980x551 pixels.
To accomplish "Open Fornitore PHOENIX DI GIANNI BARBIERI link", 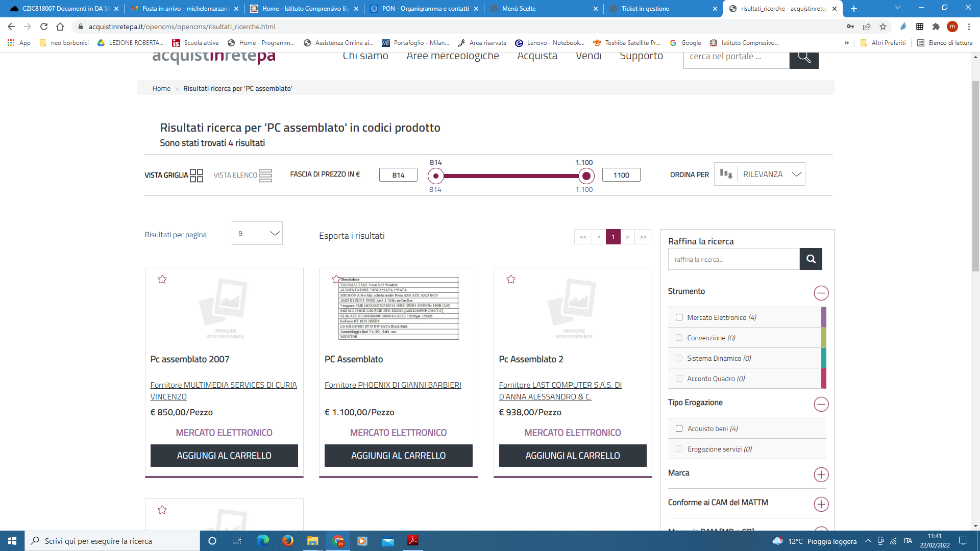I will point(393,385).
